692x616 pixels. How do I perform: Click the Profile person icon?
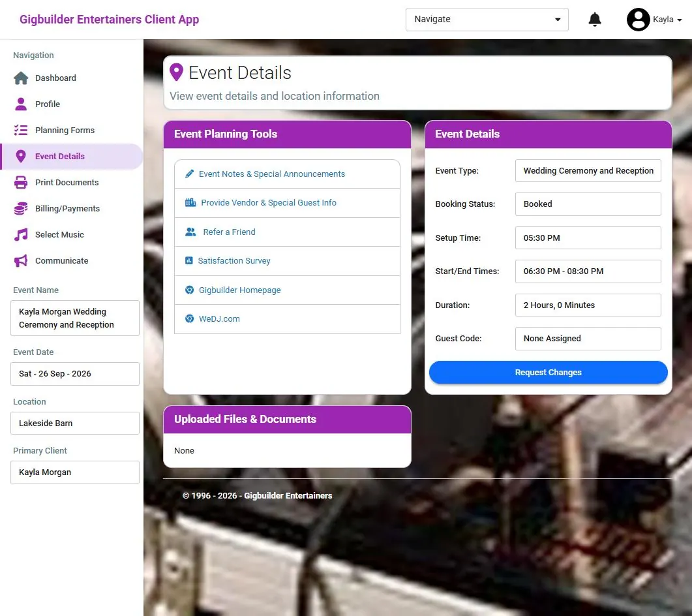(21, 104)
